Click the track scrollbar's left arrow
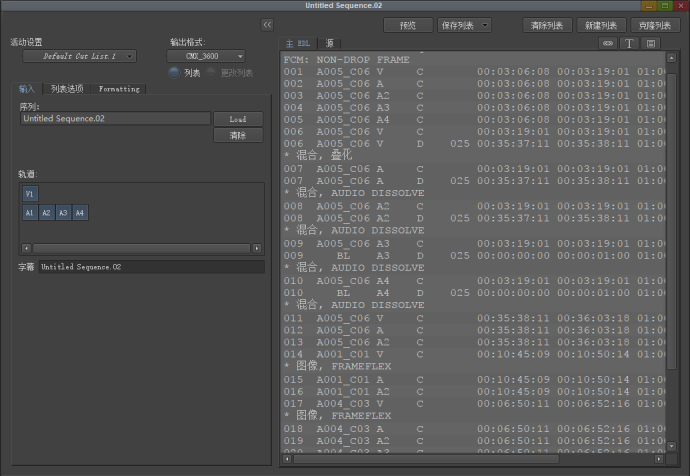 (27, 248)
